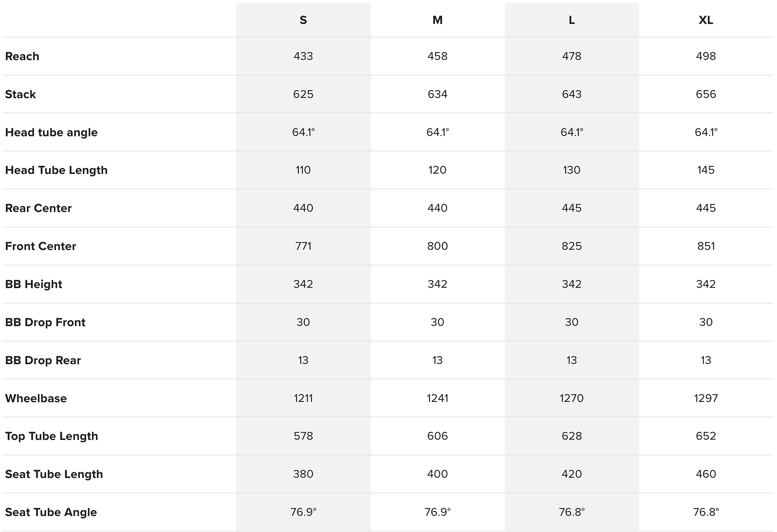
Task: Click the Wheelbase row label
Action: (x=36, y=398)
